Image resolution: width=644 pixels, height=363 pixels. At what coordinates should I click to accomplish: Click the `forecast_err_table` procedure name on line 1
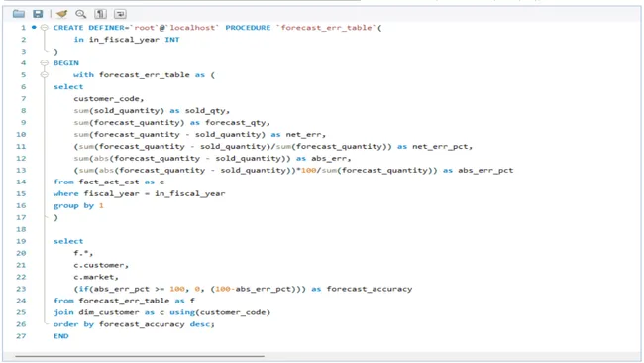pyautogui.click(x=327, y=28)
